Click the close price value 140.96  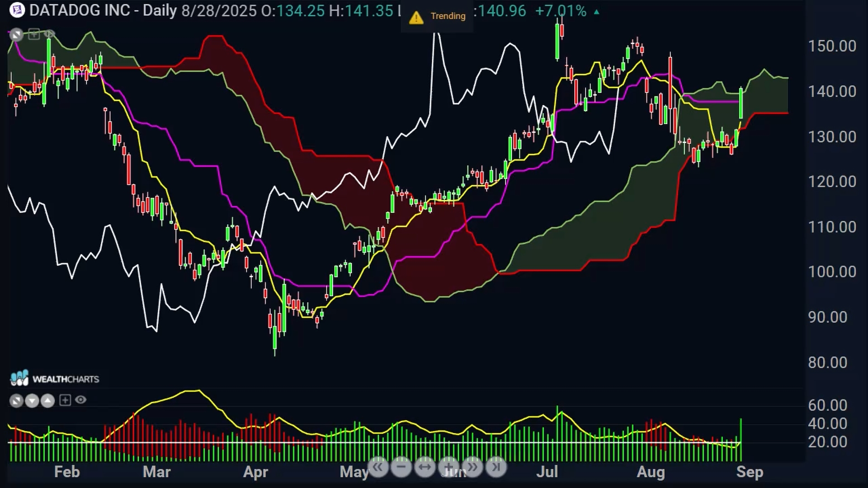(x=502, y=10)
